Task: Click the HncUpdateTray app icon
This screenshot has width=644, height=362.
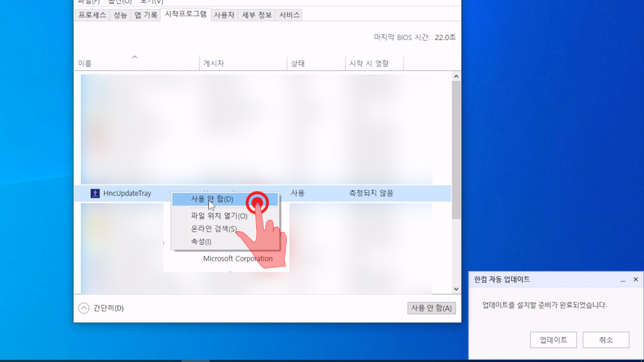Action: 95,193
